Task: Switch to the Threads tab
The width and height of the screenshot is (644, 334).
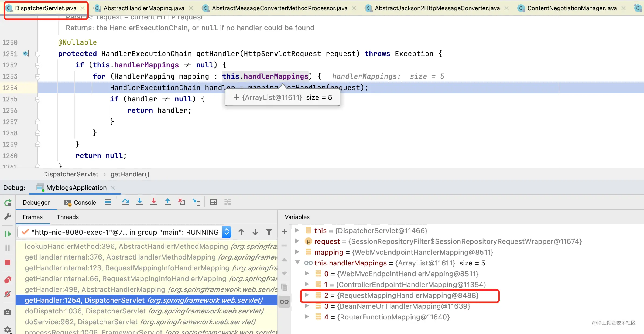Action: tap(68, 217)
